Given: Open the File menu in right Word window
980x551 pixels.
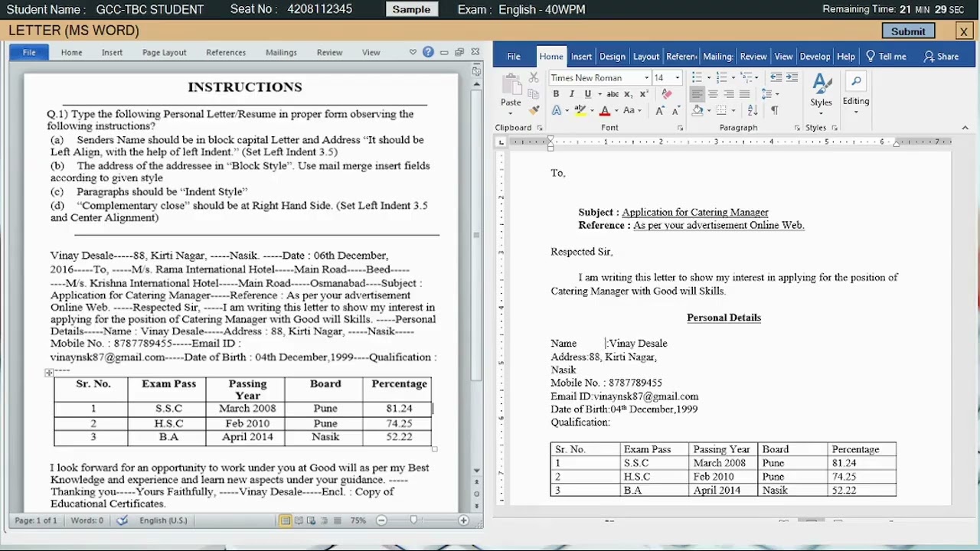Looking at the screenshot, I should (514, 57).
